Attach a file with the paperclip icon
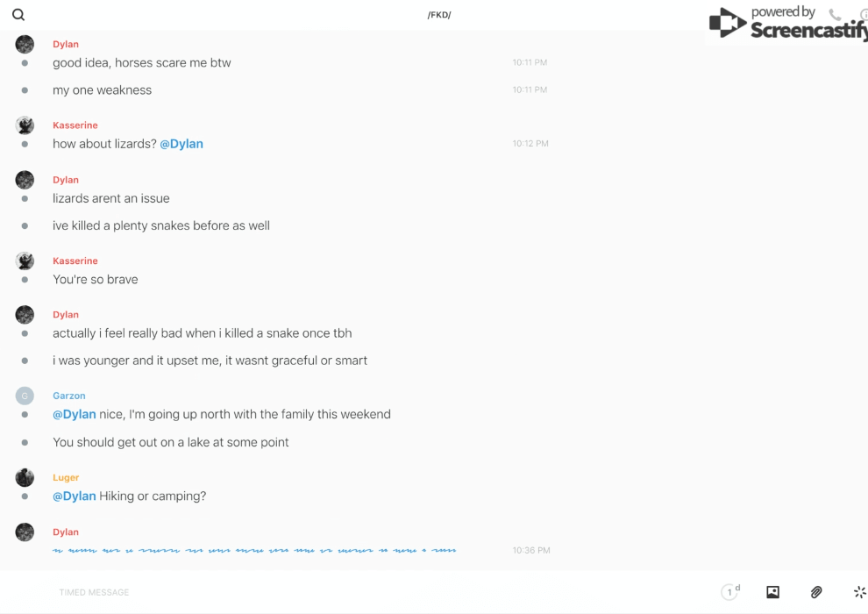Image resolution: width=868 pixels, height=614 pixels. 816,592
